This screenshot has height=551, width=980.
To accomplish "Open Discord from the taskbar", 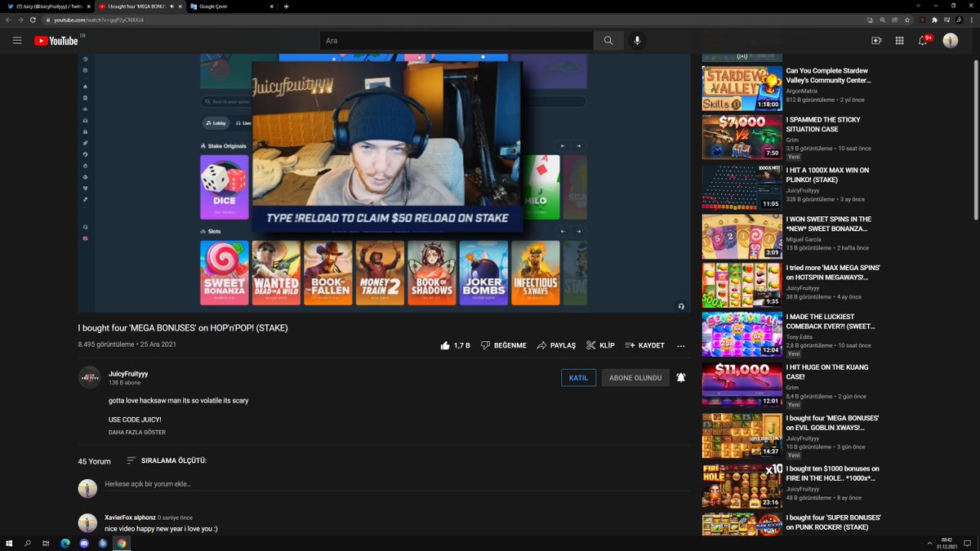I will pyautogui.click(x=84, y=543).
